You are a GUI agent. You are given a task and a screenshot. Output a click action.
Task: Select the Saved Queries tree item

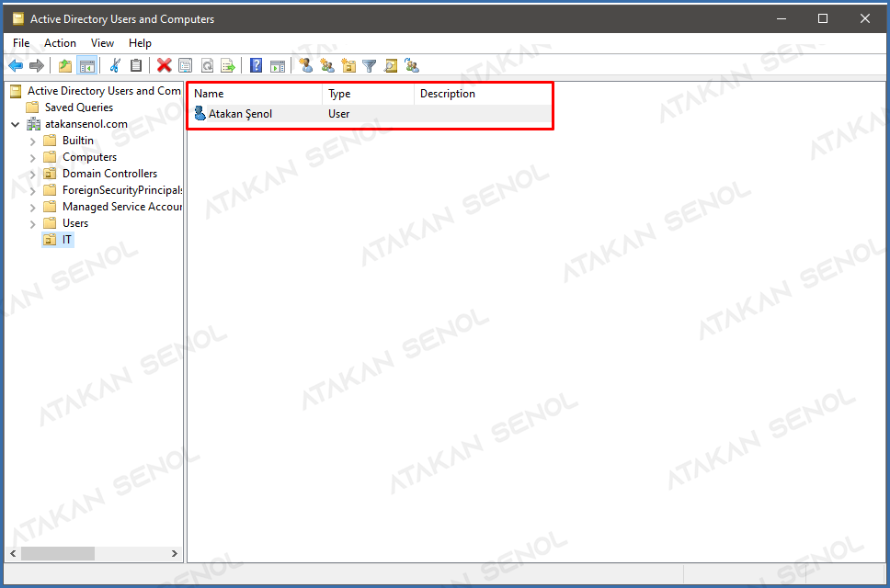tap(79, 107)
